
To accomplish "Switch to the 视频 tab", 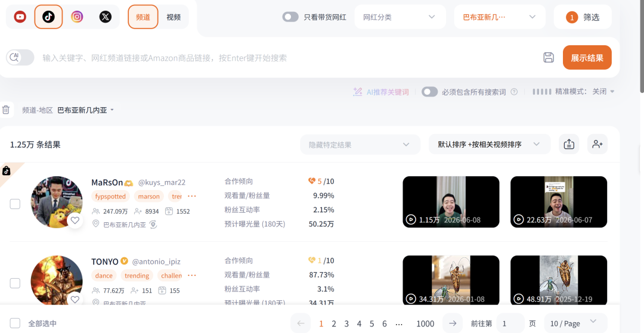I will click(174, 17).
